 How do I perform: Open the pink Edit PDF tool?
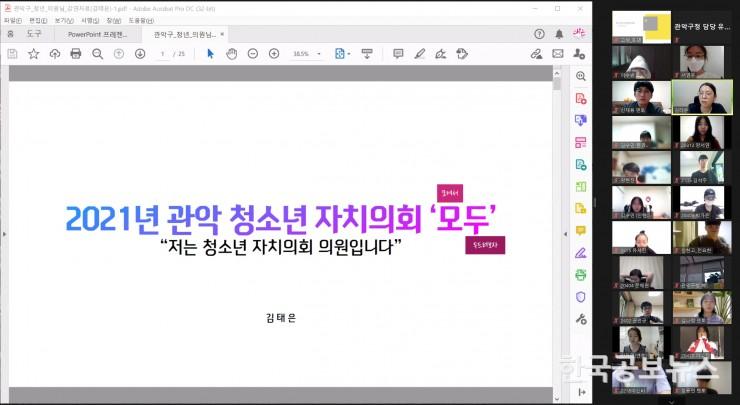click(580, 142)
